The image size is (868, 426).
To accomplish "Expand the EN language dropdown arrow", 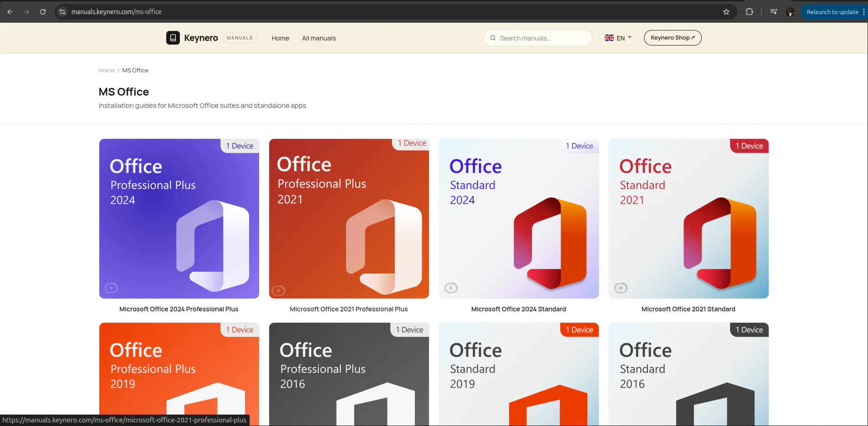I will point(630,37).
